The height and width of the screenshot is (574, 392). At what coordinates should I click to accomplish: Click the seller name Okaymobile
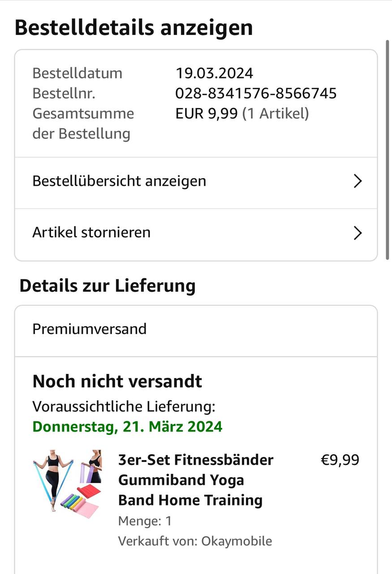coord(236,541)
